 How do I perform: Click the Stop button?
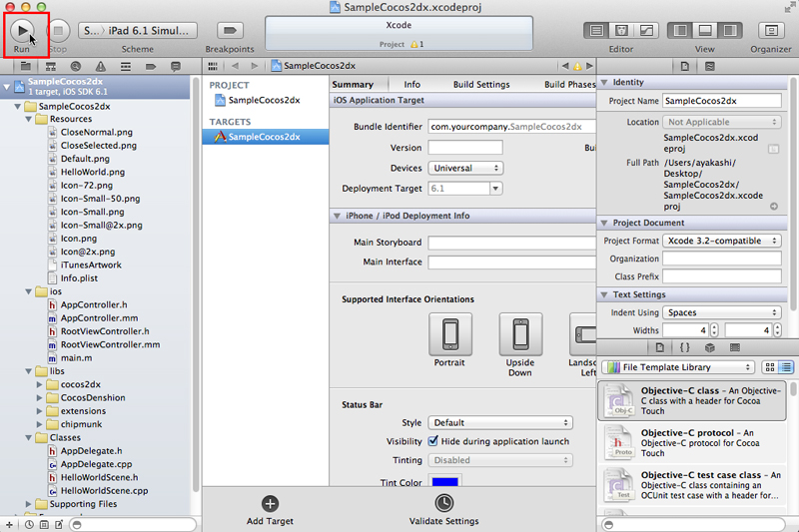point(58,31)
